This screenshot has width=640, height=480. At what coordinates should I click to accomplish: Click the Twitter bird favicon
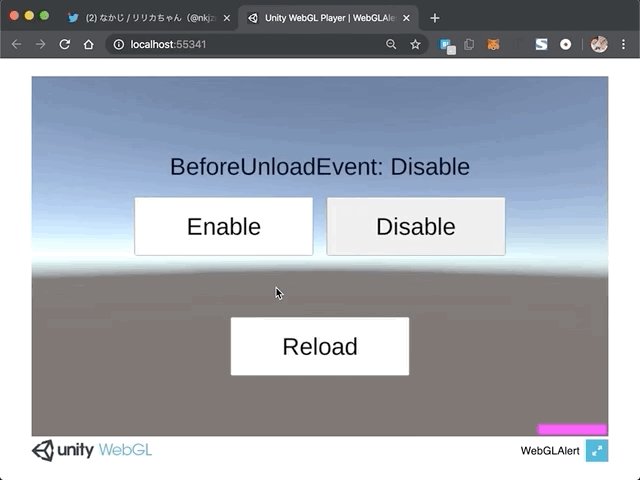[x=73, y=18]
